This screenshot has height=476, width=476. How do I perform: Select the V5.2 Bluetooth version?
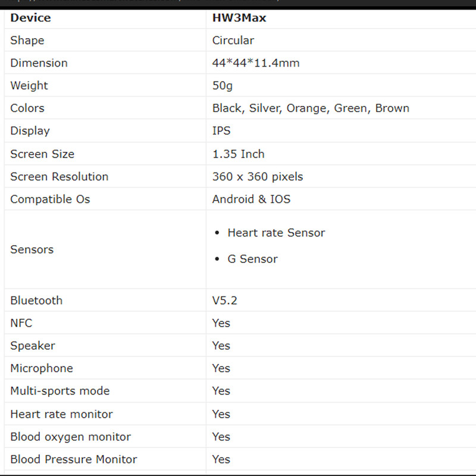pyautogui.click(x=224, y=300)
